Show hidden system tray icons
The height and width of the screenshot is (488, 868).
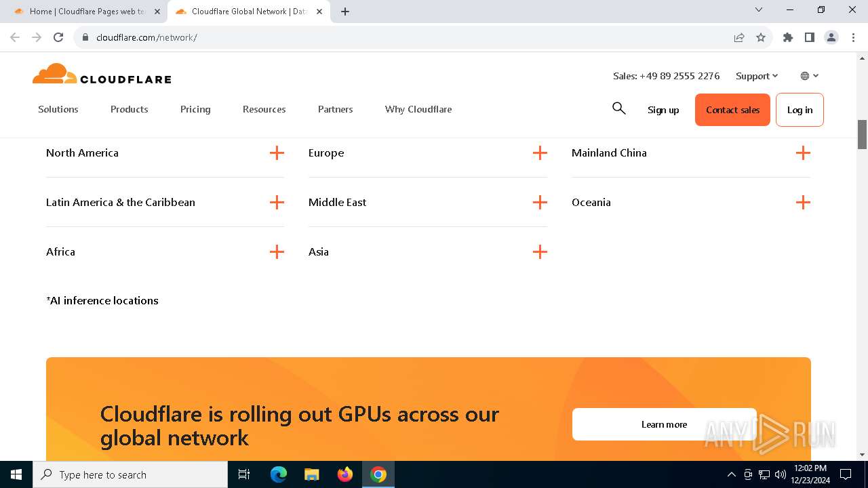click(x=731, y=474)
